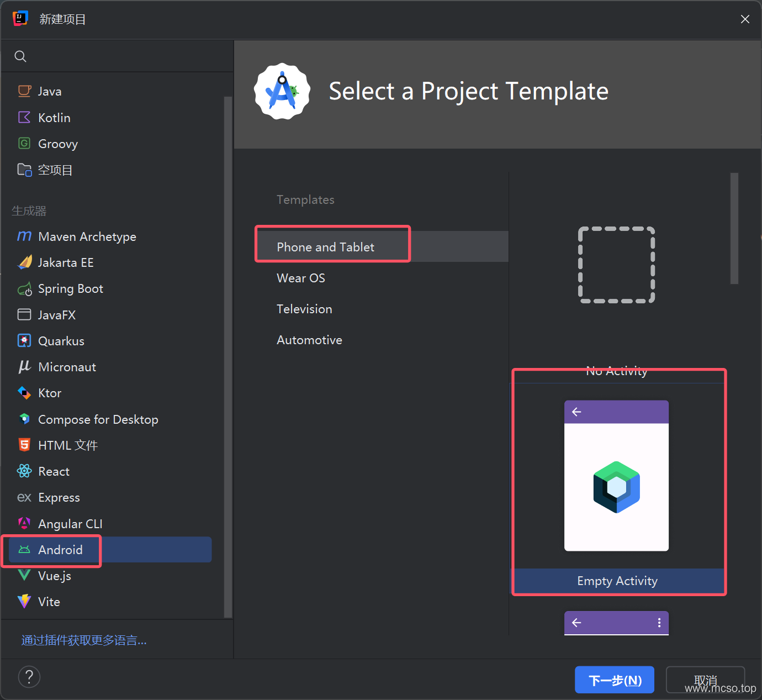
Task: Click the Spring Boot leaf icon
Action: pyautogui.click(x=24, y=288)
